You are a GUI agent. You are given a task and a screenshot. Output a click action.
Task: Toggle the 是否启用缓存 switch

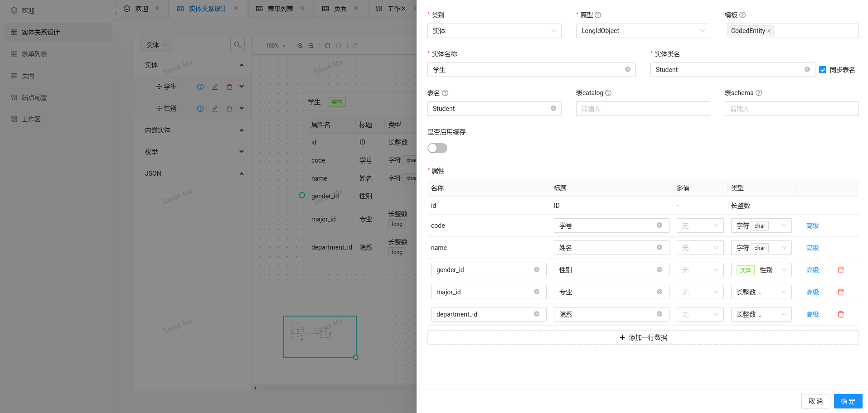(x=437, y=148)
